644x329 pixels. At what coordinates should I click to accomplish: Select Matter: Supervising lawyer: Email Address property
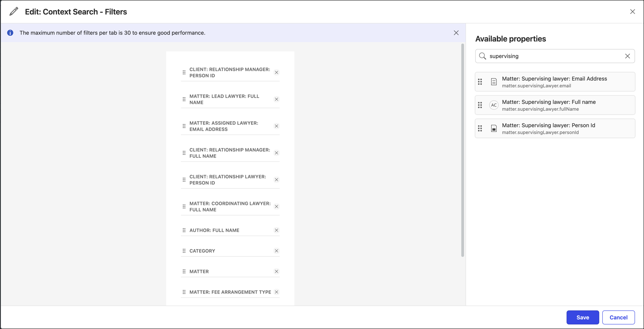(555, 82)
